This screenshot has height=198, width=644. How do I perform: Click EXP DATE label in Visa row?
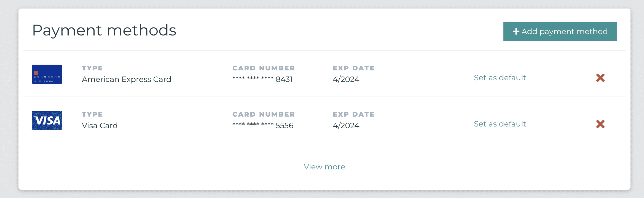[353, 114]
